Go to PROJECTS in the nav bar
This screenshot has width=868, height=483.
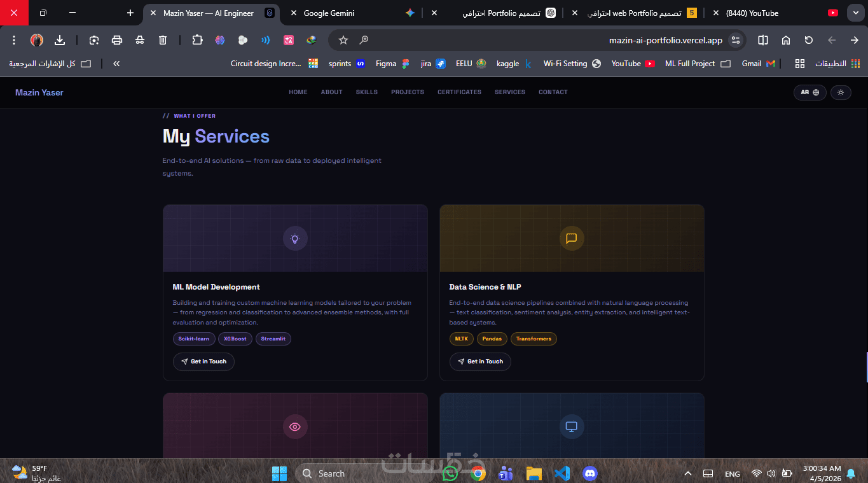[408, 92]
